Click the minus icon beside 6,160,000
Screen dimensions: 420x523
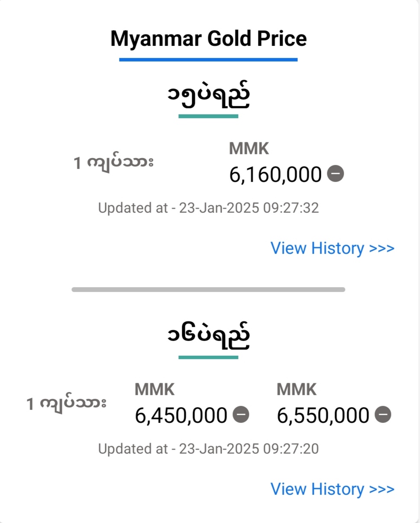[336, 174]
